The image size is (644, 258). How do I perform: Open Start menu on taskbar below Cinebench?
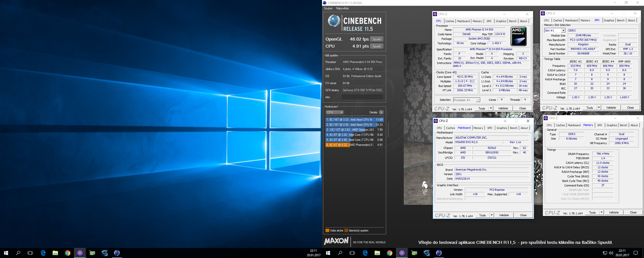point(328,253)
